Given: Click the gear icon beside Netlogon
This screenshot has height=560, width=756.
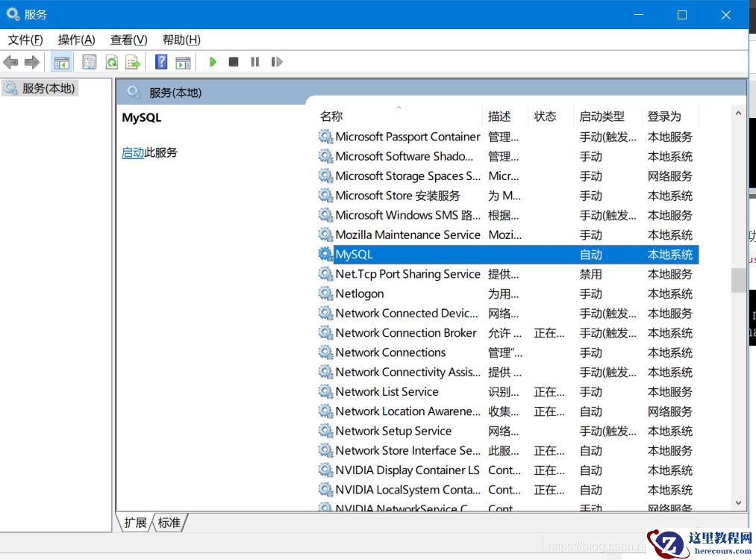Looking at the screenshot, I should point(325,293).
